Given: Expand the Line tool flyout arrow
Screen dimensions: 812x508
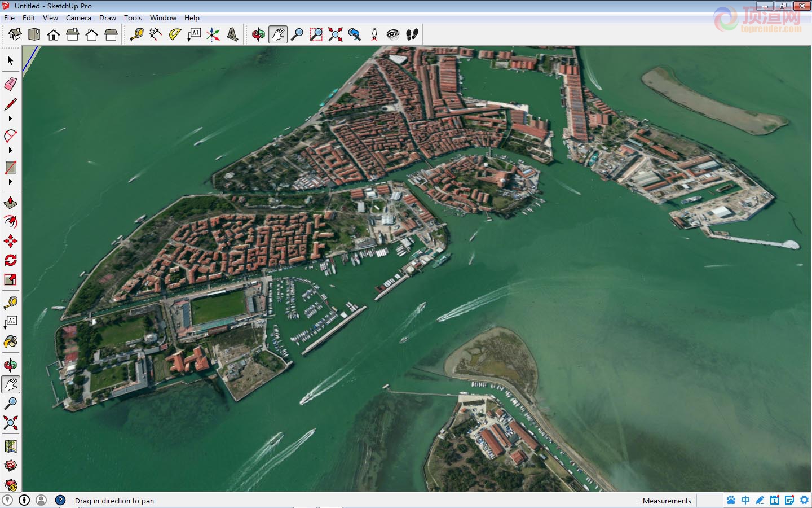Looking at the screenshot, I should (x=11, y=119).
